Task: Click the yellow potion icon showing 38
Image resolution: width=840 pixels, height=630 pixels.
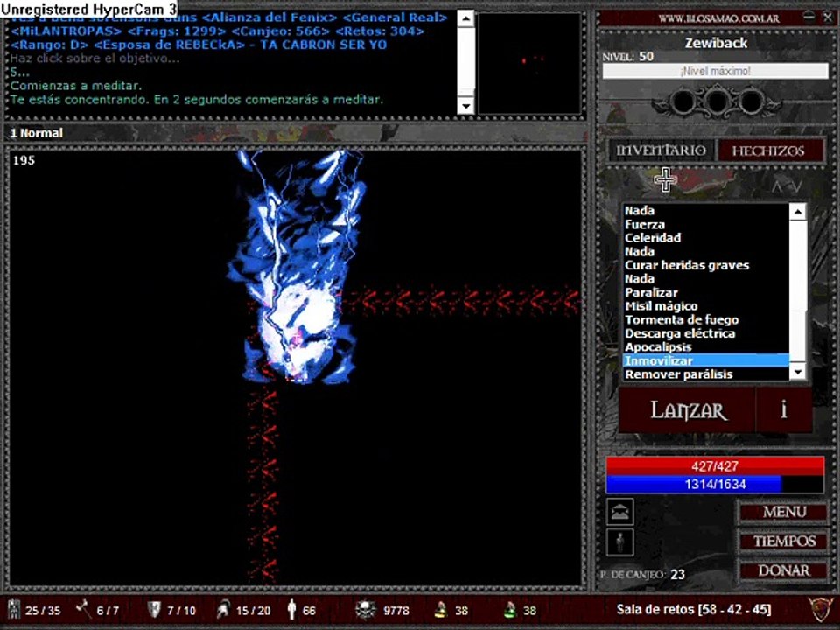Action: click(x=440, y=610)
